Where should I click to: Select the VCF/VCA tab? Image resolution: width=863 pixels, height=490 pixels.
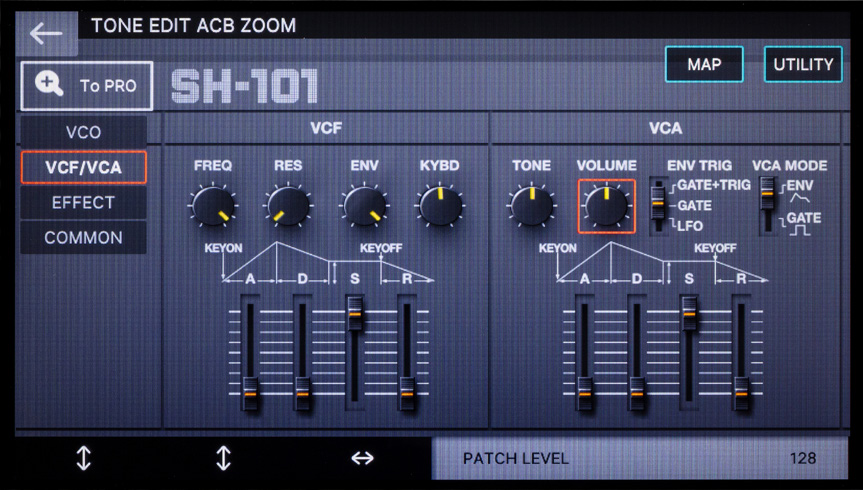(x=84, y=167)
